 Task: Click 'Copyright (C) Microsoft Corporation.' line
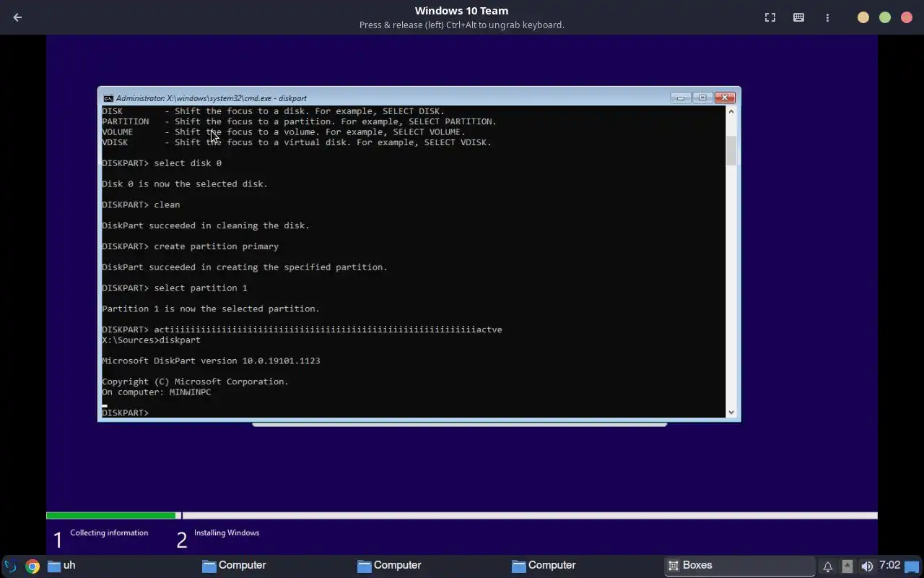coord(195,381)
